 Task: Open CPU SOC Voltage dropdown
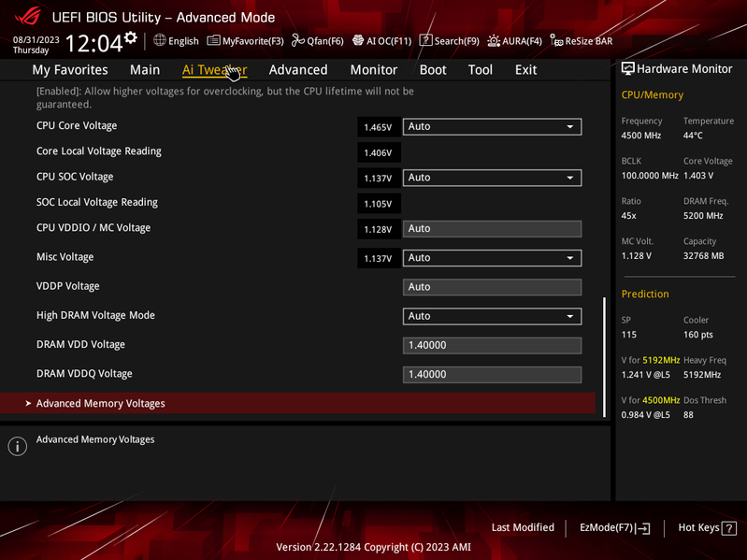click(x=492, y=178)
